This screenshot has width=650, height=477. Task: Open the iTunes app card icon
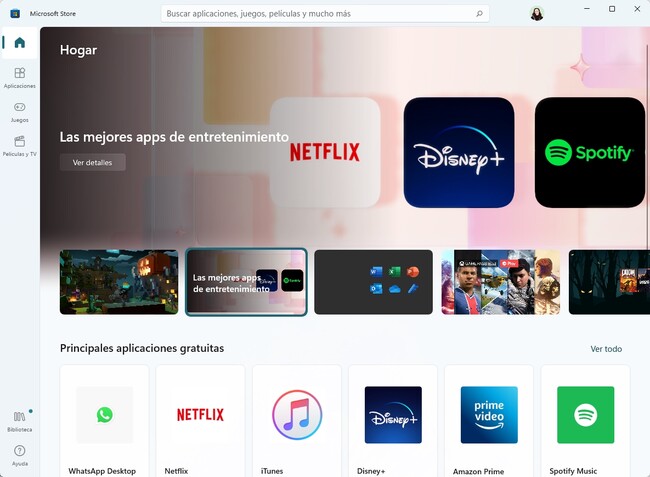297,415
